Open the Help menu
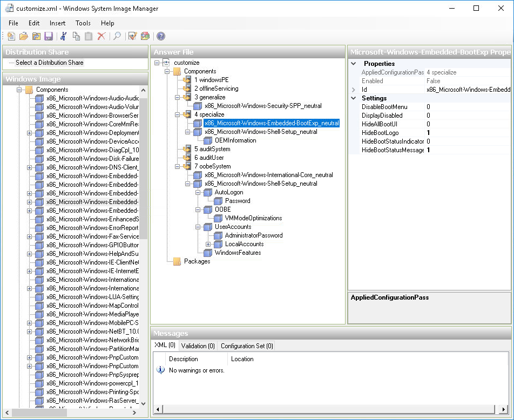514x420 pixels. click(107, 23)
